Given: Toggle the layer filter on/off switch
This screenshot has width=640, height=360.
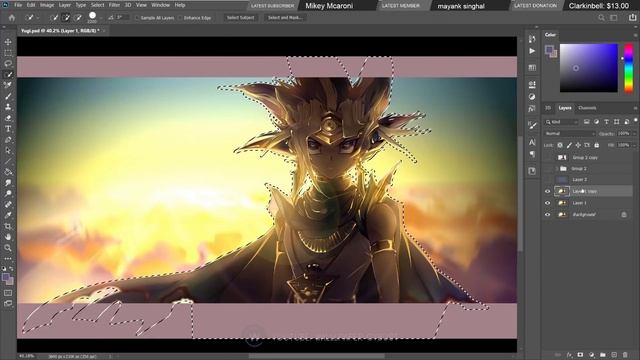Looking at the screenshot, I should click(x=636, y=120).
